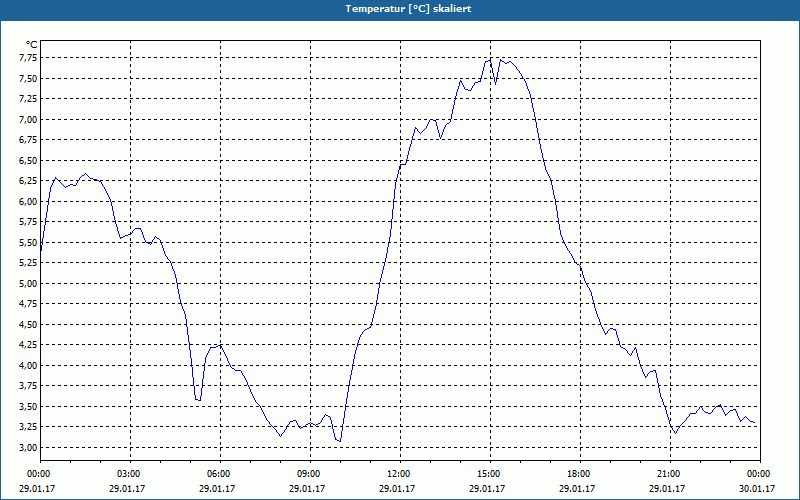Select the 3,00 y-axis label
Viewport: 800px width, 500px height.
coord(29,447)
